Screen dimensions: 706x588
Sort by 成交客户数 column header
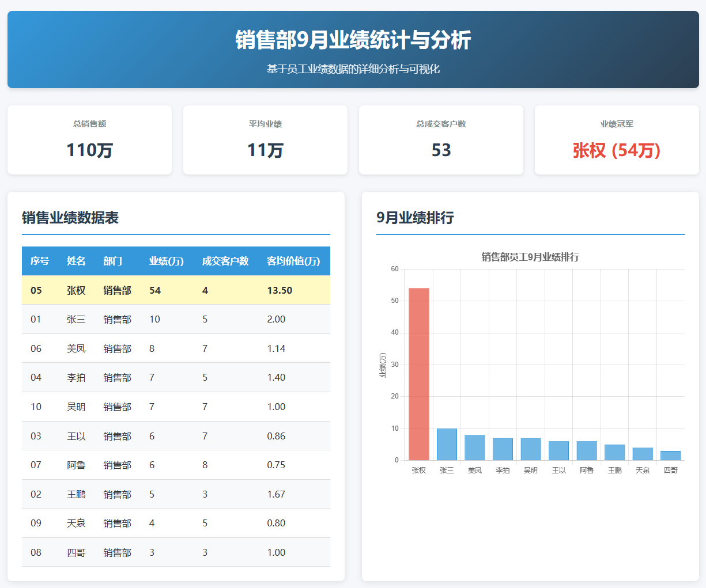click(225, 261)
